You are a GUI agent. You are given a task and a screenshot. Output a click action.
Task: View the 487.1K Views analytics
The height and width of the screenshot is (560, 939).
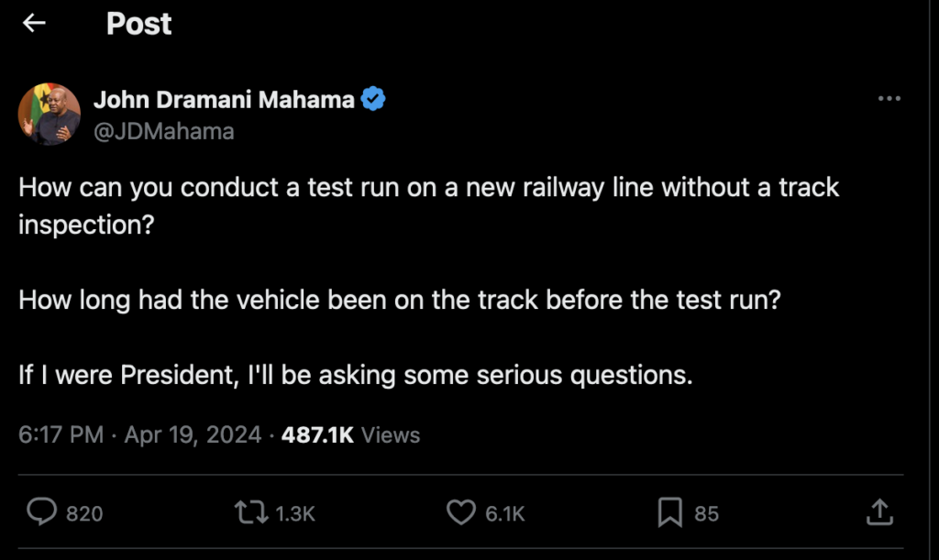click(x=350, y=434)
